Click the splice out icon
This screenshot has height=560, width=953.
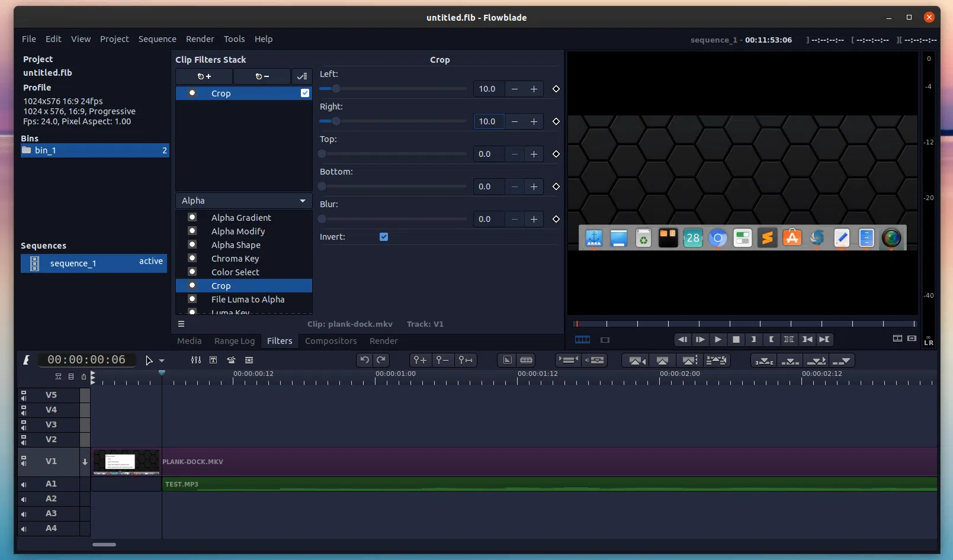click(x=637, y=360)
